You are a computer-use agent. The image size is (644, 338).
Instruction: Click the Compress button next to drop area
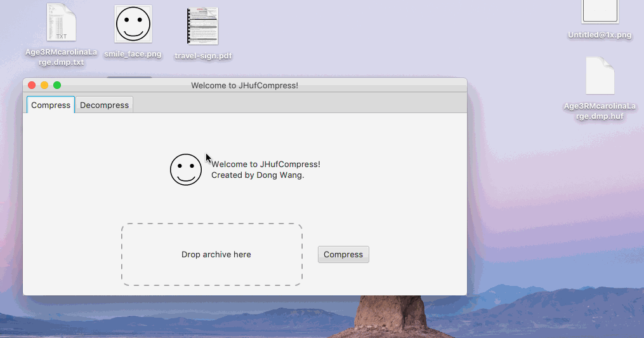[343, 255]
